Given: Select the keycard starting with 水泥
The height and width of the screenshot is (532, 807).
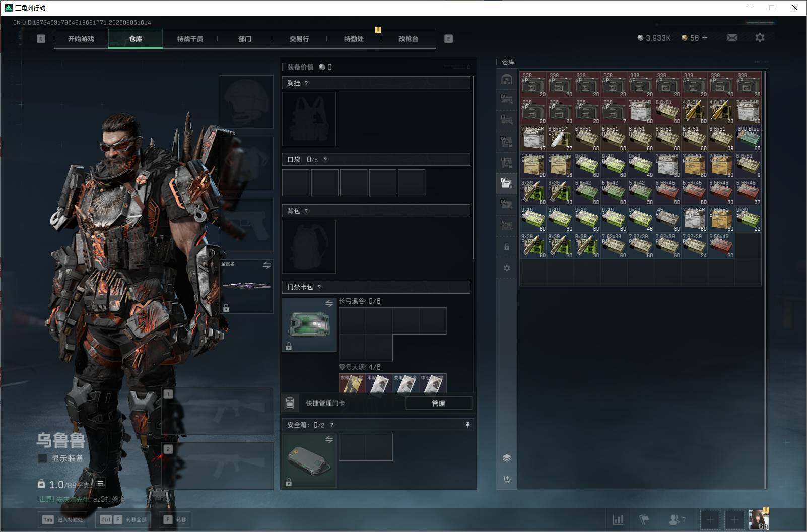Looking at the screenshot, I should tap(379, 383).
